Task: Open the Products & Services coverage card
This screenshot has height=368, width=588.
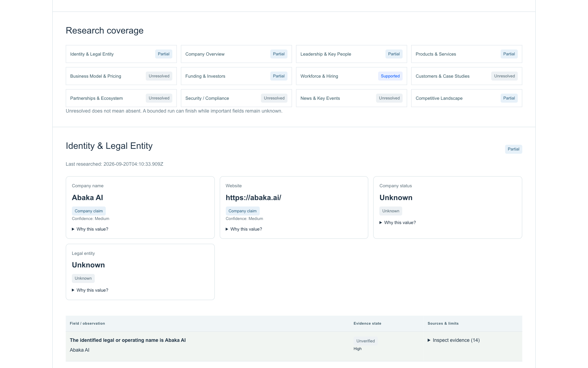Action: click(x=467, y=54)
